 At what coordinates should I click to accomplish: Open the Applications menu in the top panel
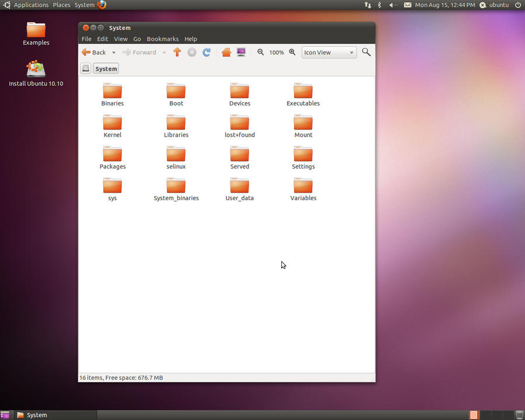coord(31,5)
